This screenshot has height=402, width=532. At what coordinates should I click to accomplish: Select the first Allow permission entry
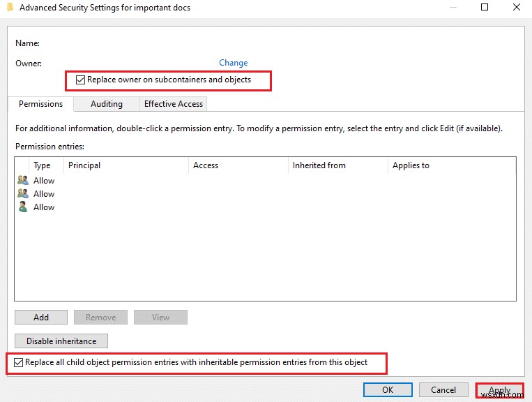(x=265, y=181)
